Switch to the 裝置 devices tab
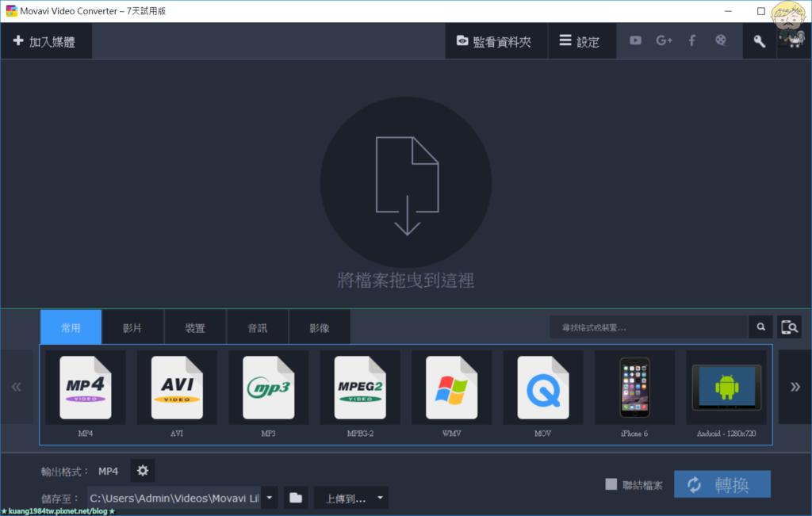This screenshot has width=812, height=516. 195,327
